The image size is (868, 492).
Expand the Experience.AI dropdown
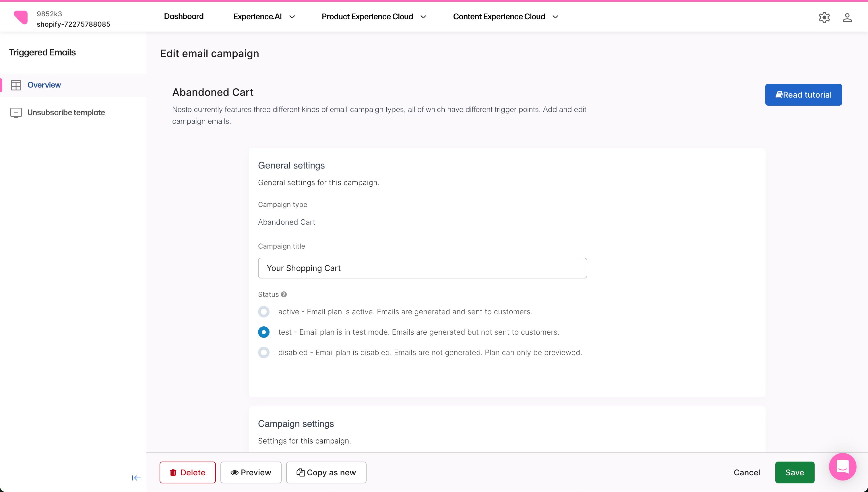pyautogui.click(x=292, y=17)
